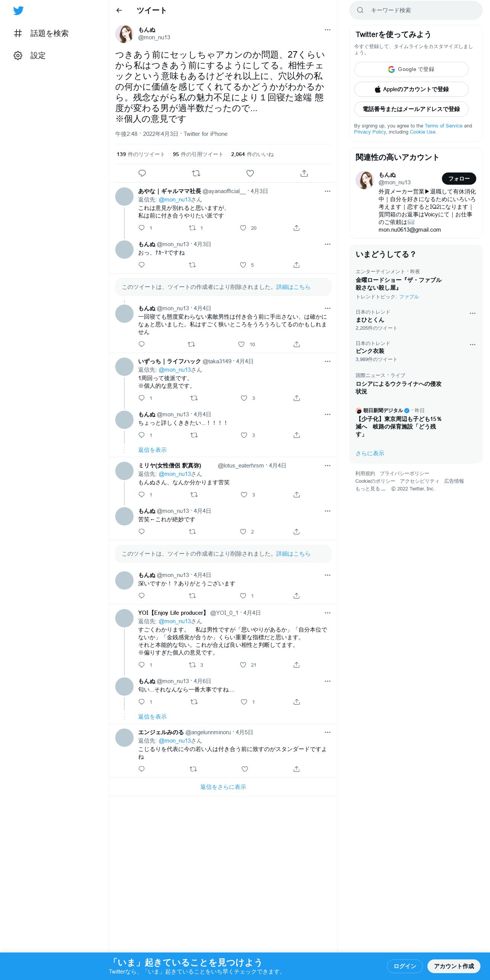Image resolution: width=490 pixels, height=980 pixels.
Task: Share the main tweet
Action: (x=304, y=173)
